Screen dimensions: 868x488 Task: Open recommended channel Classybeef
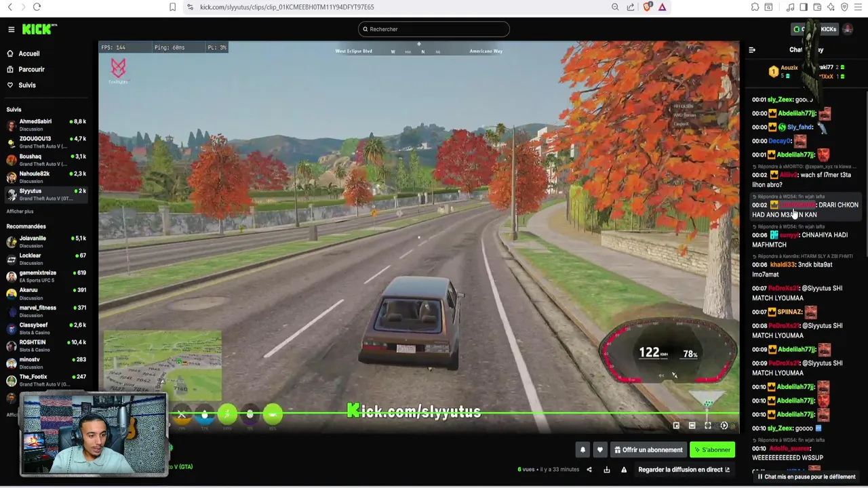[46, 328]
